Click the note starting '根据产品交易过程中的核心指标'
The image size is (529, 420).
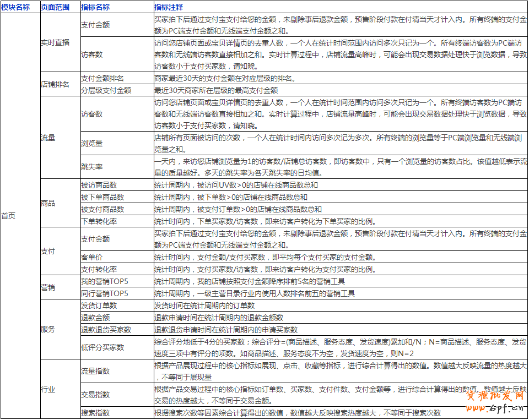341,395
